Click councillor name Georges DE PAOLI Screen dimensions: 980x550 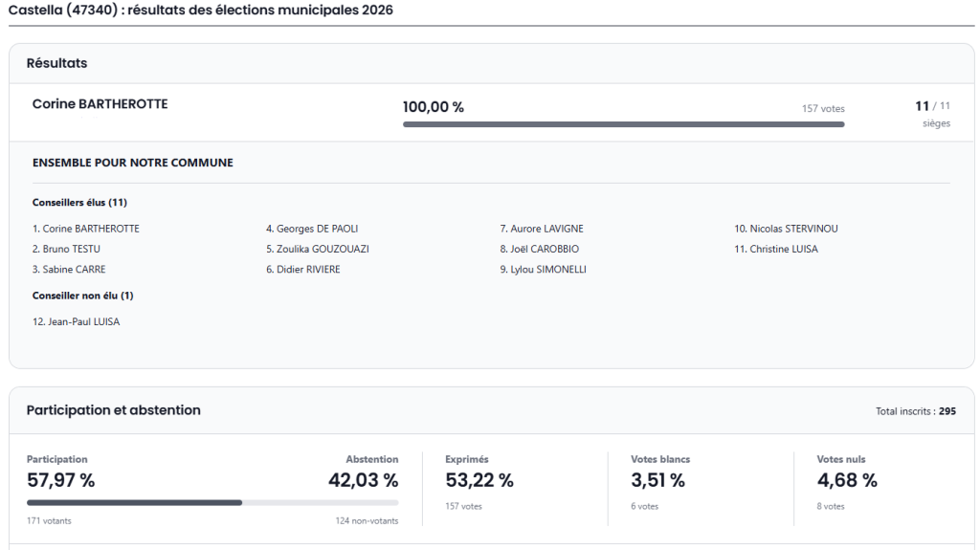click(312, 229)
